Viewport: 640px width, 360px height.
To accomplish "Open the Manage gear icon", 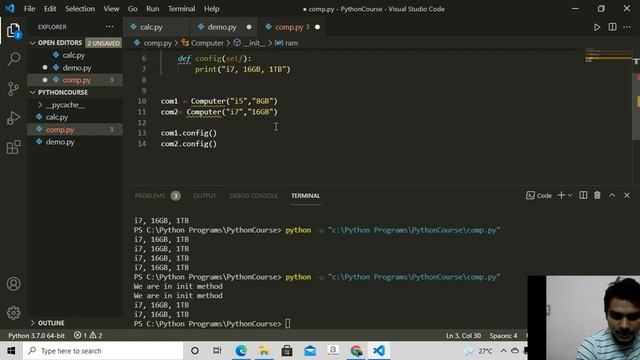I will pyautogui.click(x=13, y=313).
